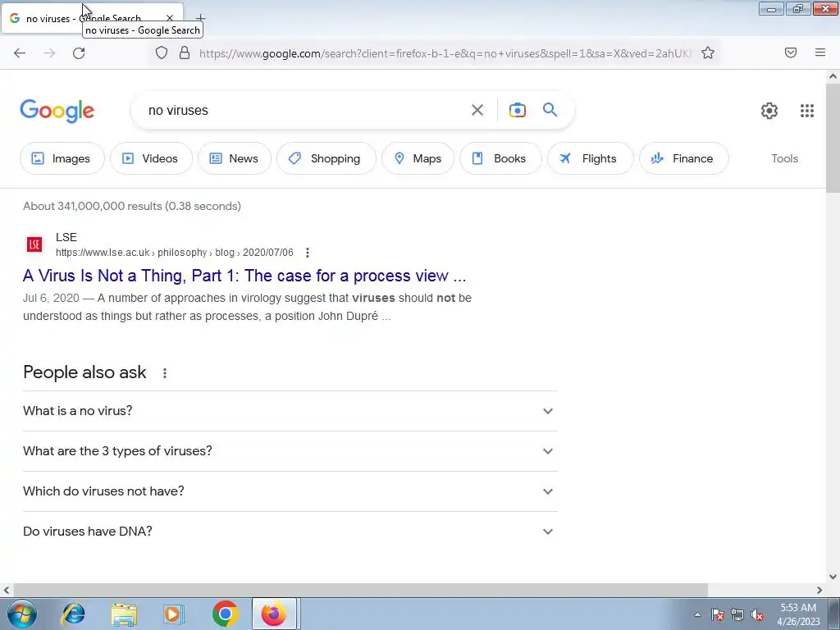Open 'A Virus Is Not a Thing' result
The width and height of the screenshot is (840, 630).
point(244,276)
